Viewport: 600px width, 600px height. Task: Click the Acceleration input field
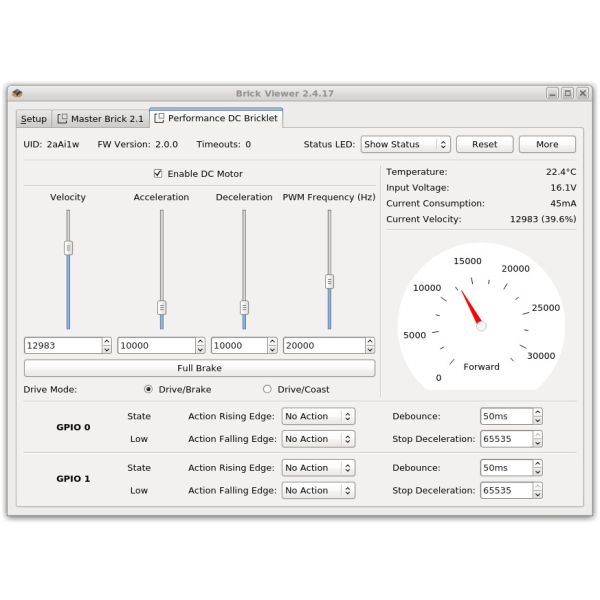pyautogui.click(x=157, y=345)
